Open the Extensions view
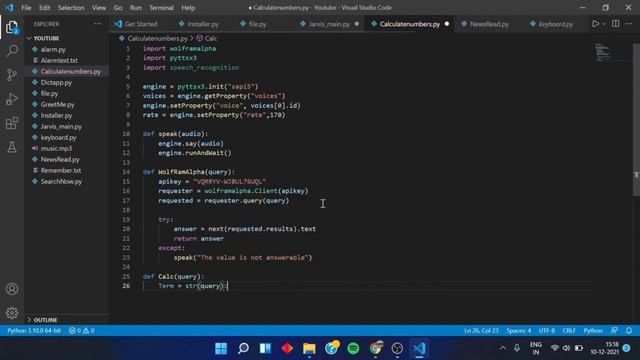 (x=12, y=123)
